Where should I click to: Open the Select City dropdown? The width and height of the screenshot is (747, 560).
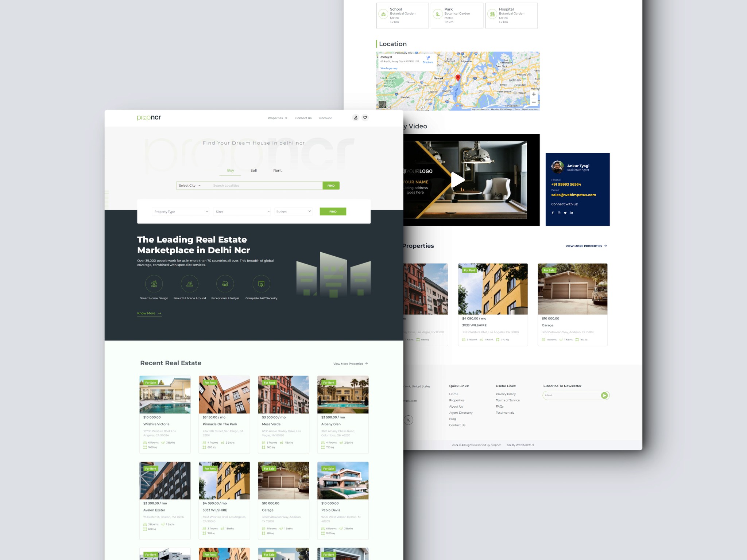tap(190, 185)
